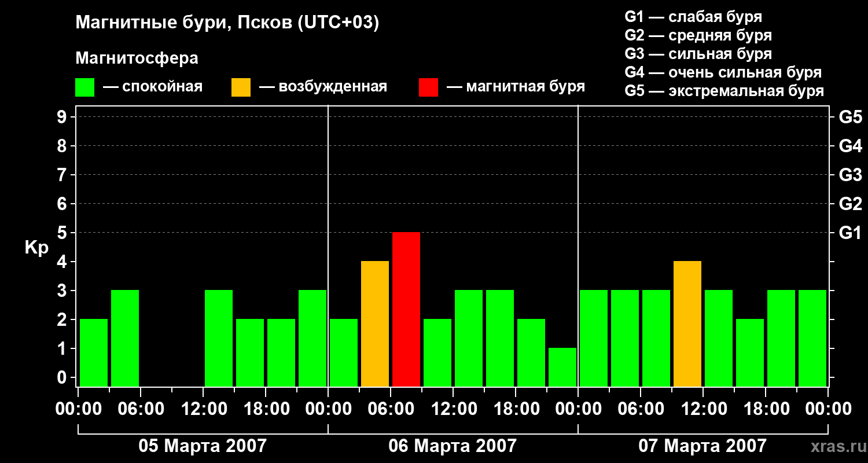Screen dimensions: 868x463
Task: Click the 'Kp' axis title
Action: (37, 248)
